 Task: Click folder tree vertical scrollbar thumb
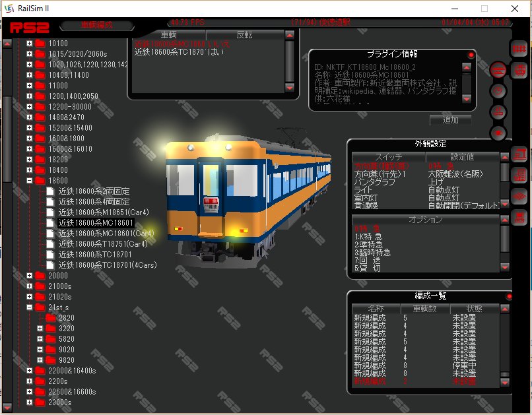pyautogui.click(x=7, y=139)
